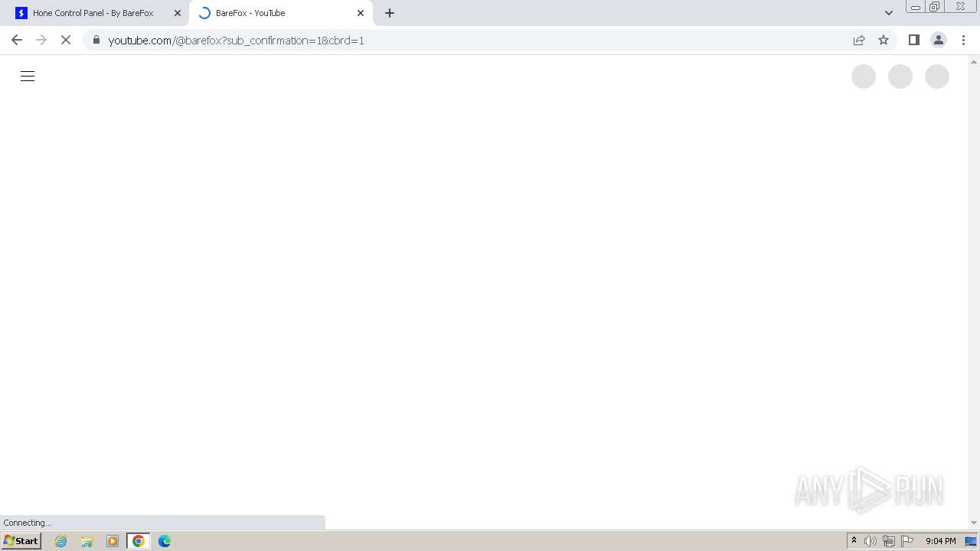Go back to the previous page
Screen dimensions: 980x551
click(x=17, y=40)
